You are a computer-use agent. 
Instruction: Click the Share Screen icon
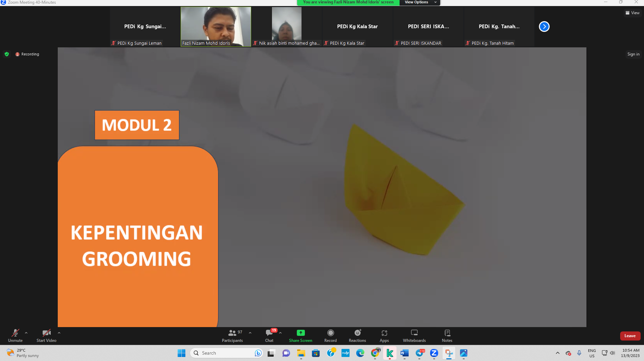click(x=301, y=333)
